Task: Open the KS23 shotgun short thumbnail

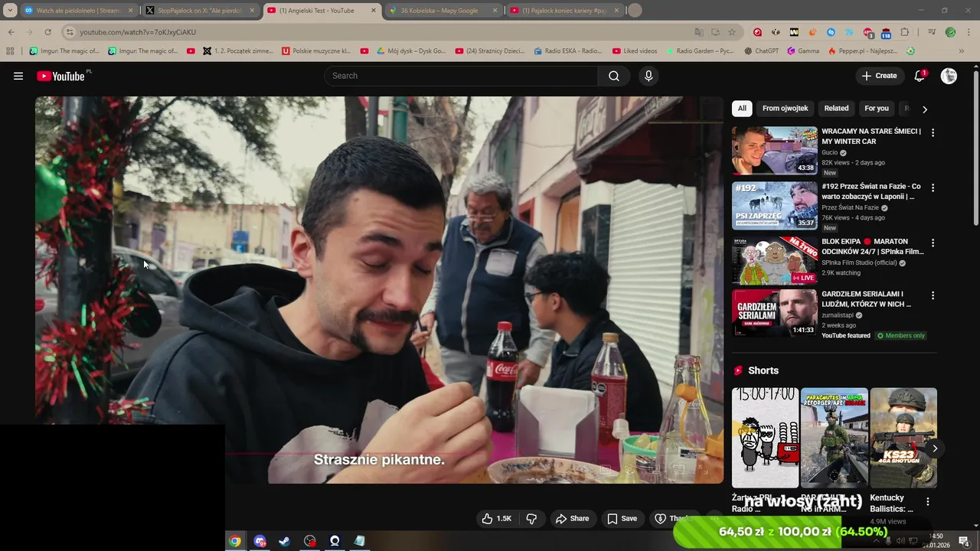Action: click(903, 438)
